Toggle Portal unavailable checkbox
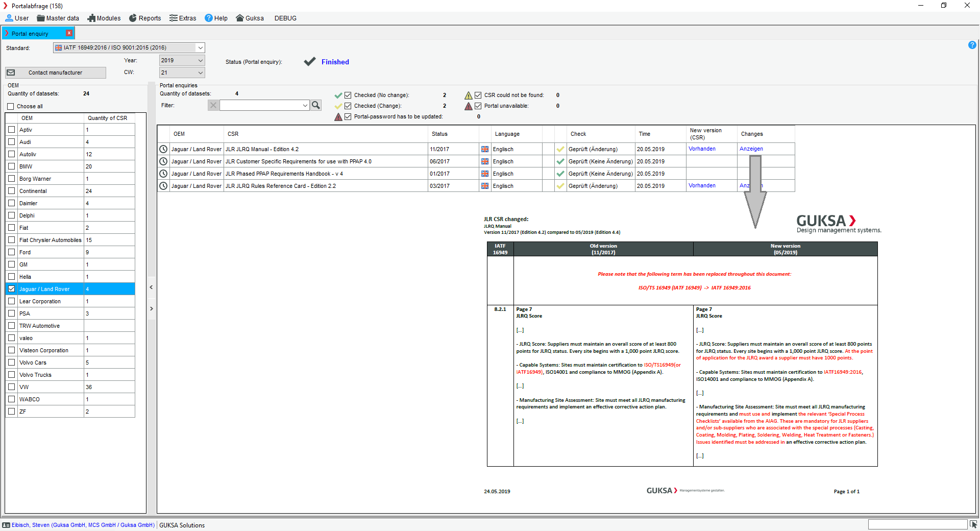980x531 pixels. (478, 106)
